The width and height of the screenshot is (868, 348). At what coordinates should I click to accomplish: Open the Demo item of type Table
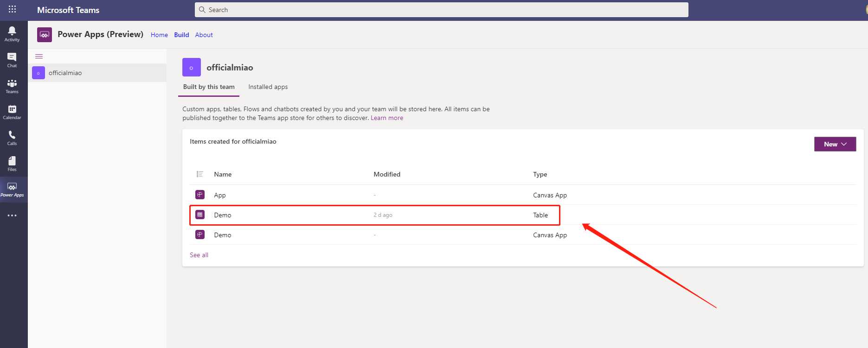point(223,215)
